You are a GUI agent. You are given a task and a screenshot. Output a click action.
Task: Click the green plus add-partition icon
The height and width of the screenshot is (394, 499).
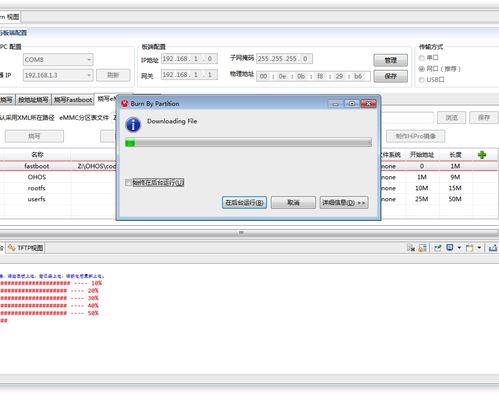click(482, 154)
